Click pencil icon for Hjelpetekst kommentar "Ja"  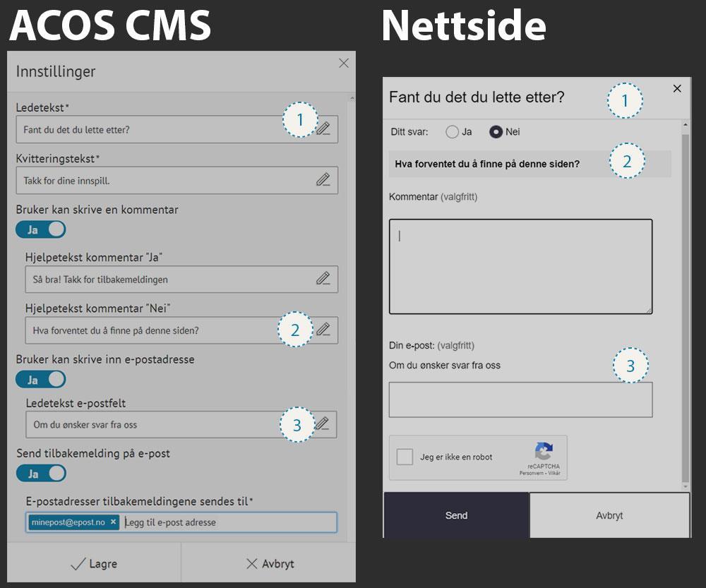[x=323, y=279]
